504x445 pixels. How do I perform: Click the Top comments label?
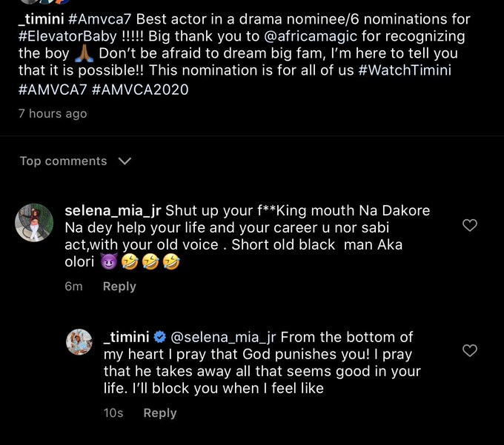(x=63, y=161)
